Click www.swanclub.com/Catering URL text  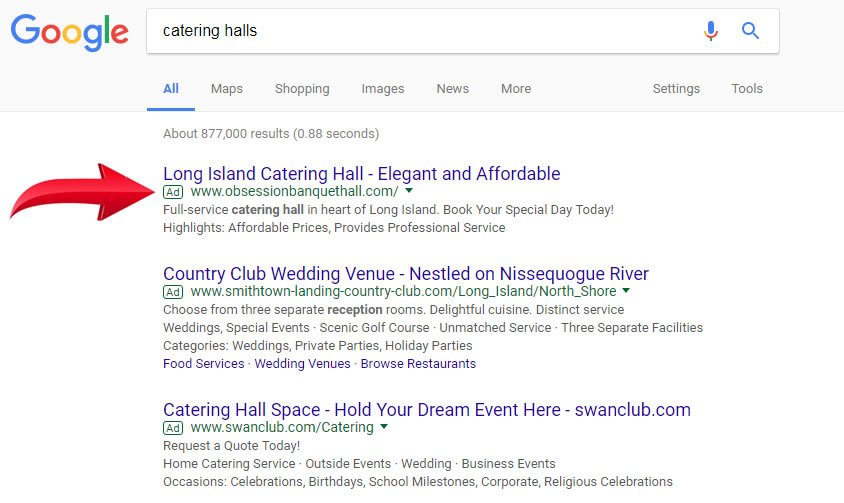[282, 428]
